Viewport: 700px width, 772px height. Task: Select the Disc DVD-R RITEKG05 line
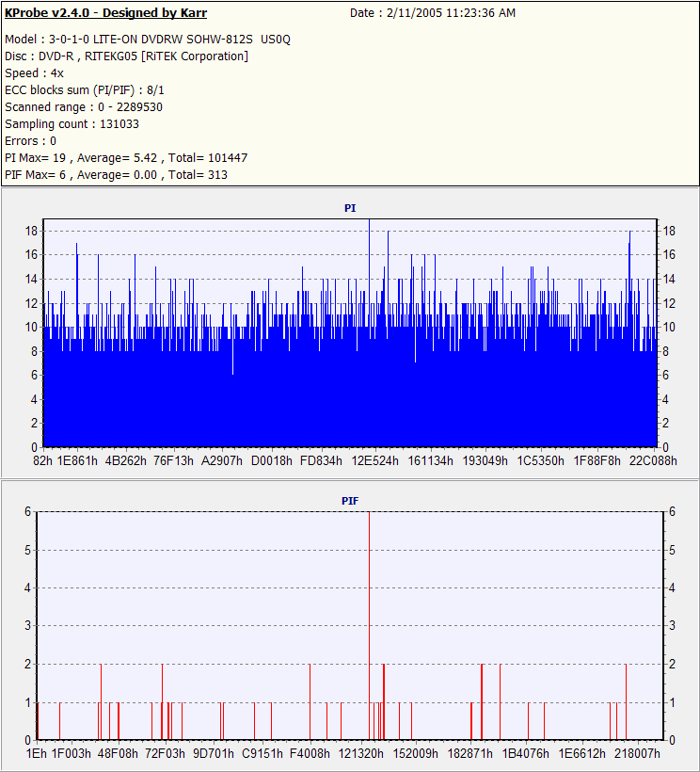click(x=126, y=56)
